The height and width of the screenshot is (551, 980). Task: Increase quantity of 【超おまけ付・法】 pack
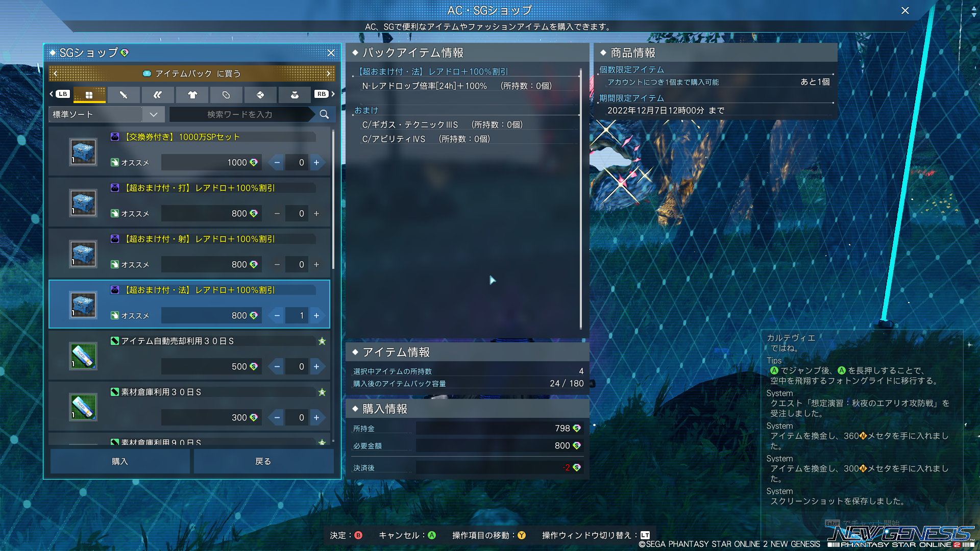tap(316, 315)
